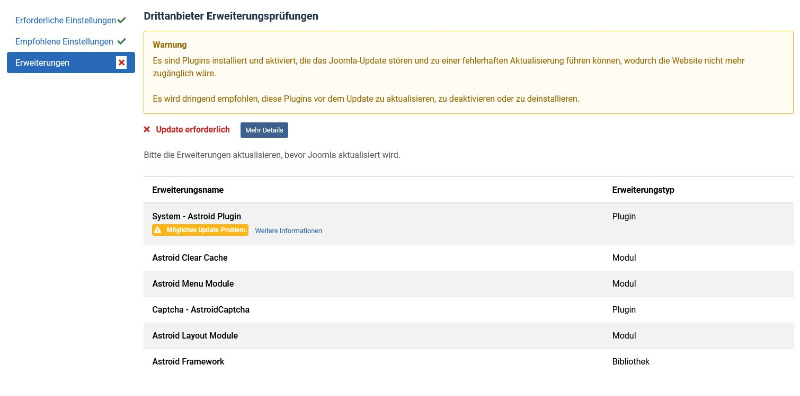Open the Erforderliche Einstellungen tab

[65, 20]
